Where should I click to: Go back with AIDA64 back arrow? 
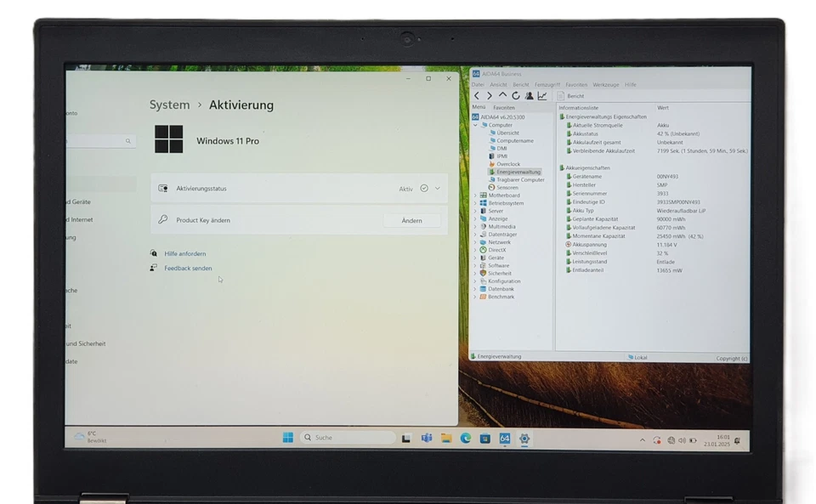tap(477, 96)
